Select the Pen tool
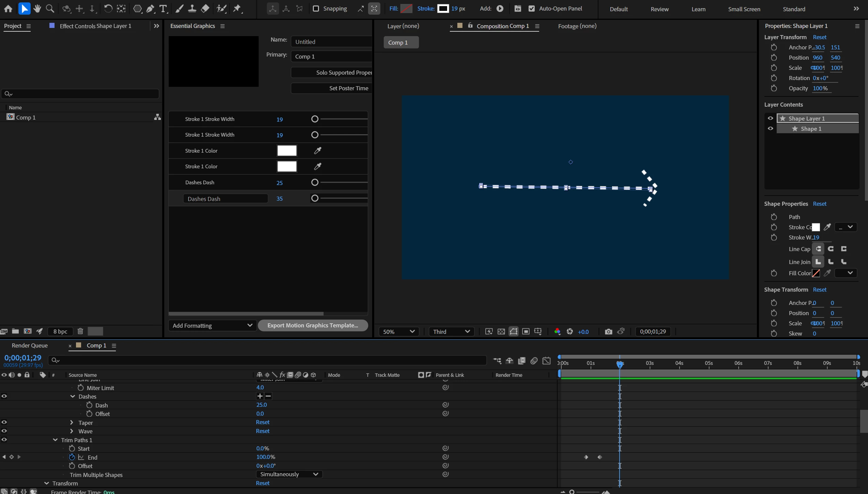The image size is (868, 494). point(150,9)
